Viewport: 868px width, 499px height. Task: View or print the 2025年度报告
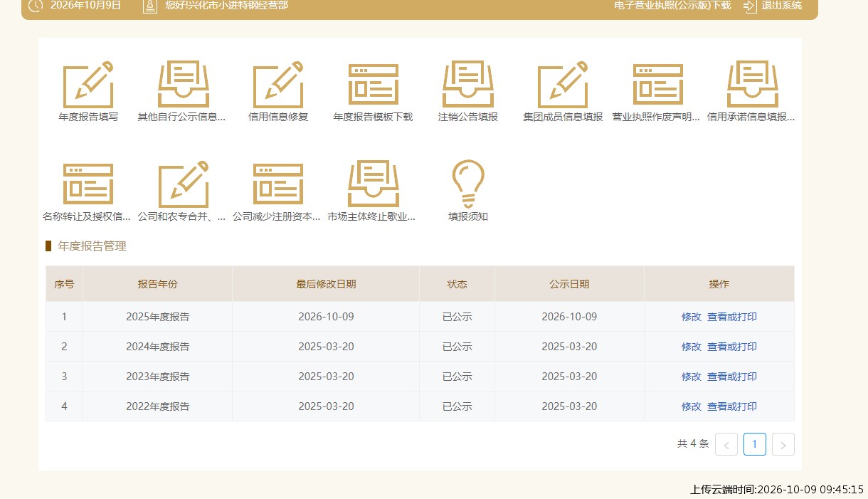click(x=732, y=317)
